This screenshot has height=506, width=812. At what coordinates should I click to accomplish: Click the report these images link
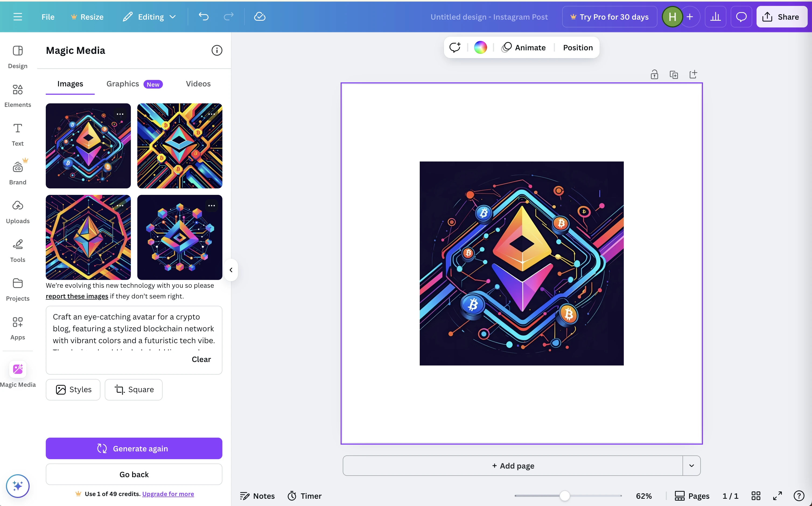[77, 296]
